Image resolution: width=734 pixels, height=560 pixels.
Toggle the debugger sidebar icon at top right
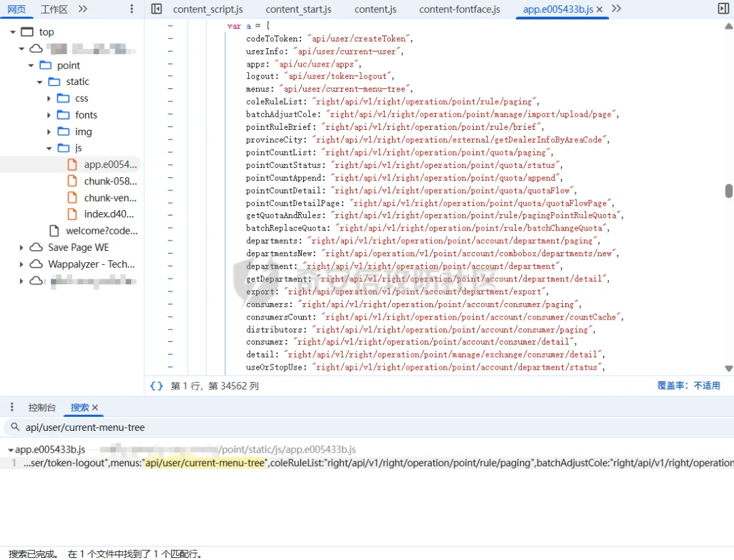(723, 9)
